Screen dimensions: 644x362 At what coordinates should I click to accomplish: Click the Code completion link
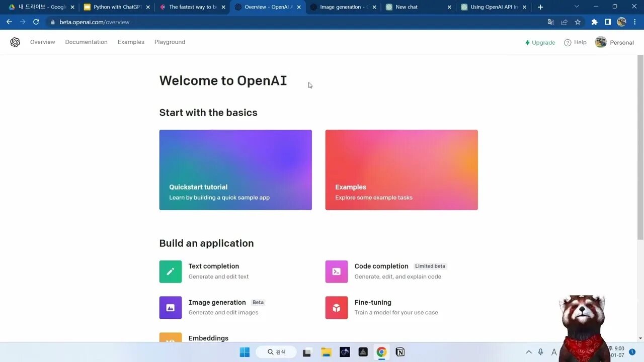[x=381, y=266]
